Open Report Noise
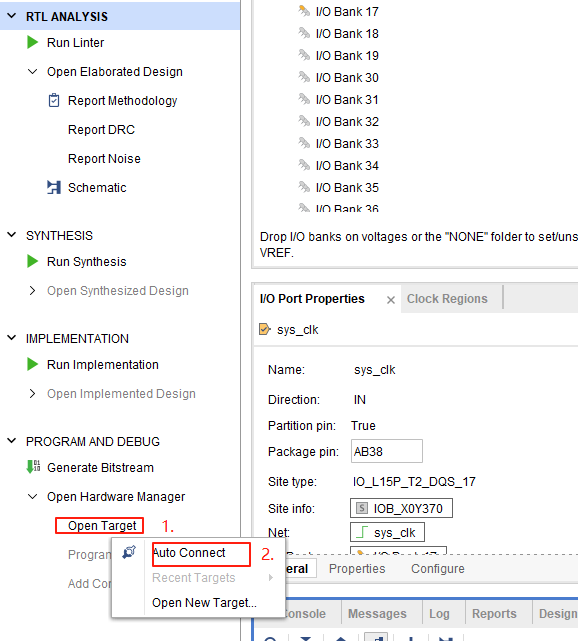The image size is (578, 641). click(104, 159)
